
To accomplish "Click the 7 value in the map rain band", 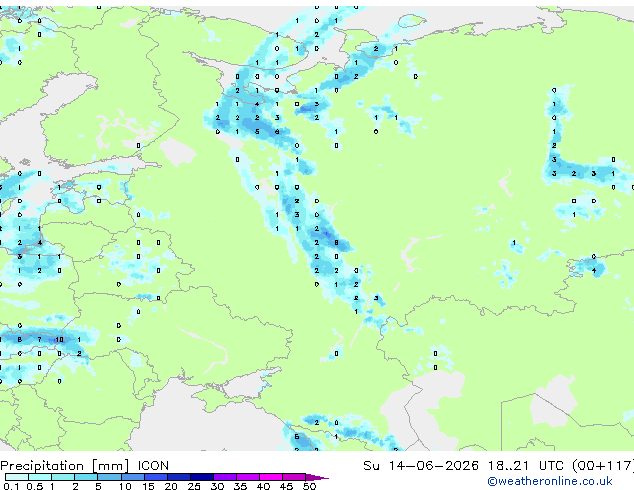I will tap(40, 340).
